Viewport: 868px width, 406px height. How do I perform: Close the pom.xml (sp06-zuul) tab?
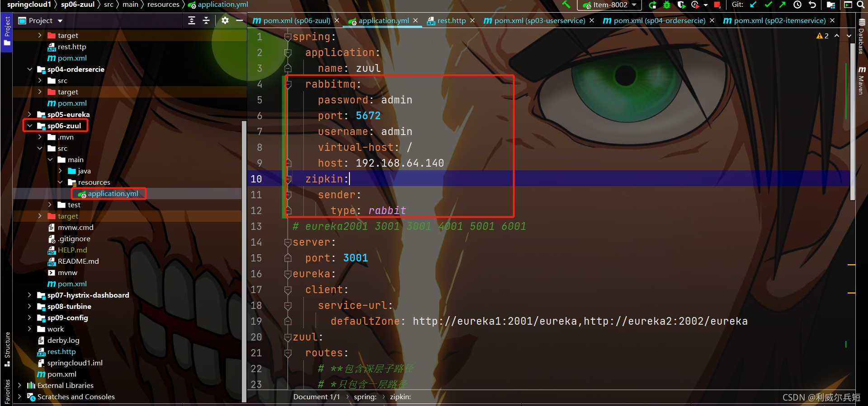337,20
